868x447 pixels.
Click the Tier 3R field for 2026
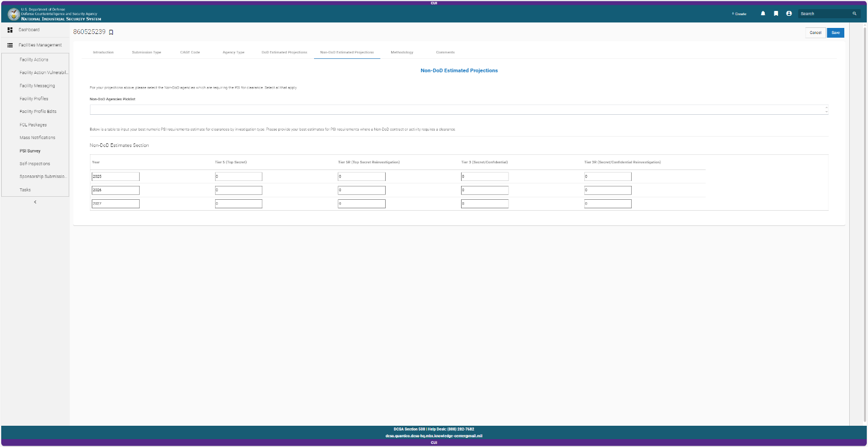coord(607,190)
